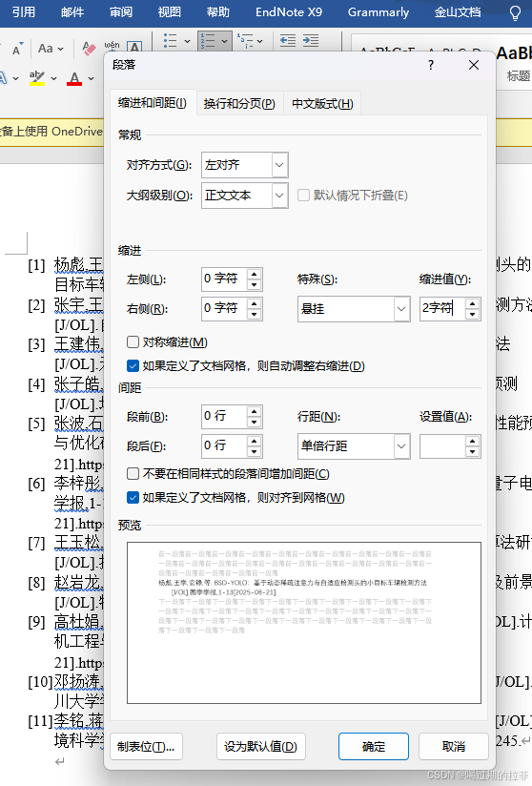Increase hanging indent value with up stepper

(472, 303)
